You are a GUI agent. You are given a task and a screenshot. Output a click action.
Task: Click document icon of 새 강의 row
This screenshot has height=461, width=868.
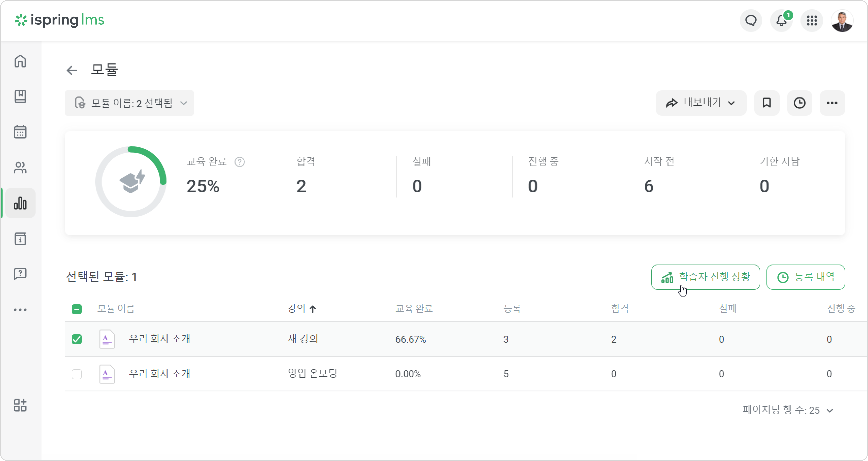pyautogui.click(x=107, y=339)
